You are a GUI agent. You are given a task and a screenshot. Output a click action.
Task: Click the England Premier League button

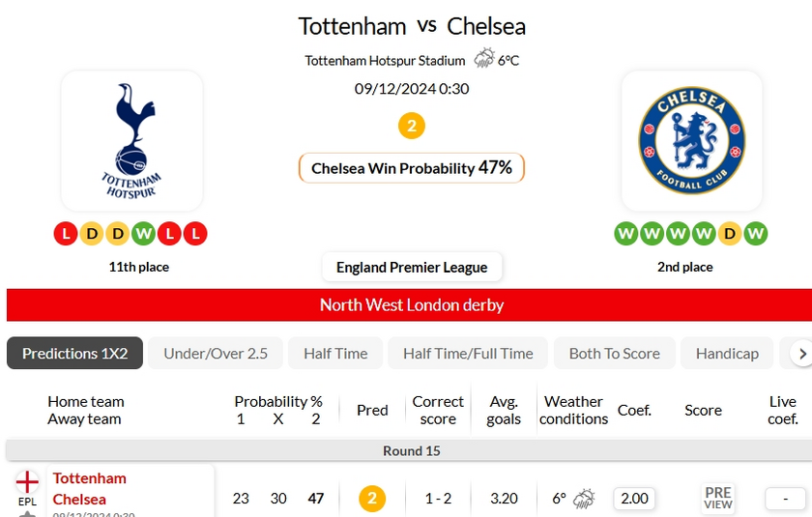(412, 267)
